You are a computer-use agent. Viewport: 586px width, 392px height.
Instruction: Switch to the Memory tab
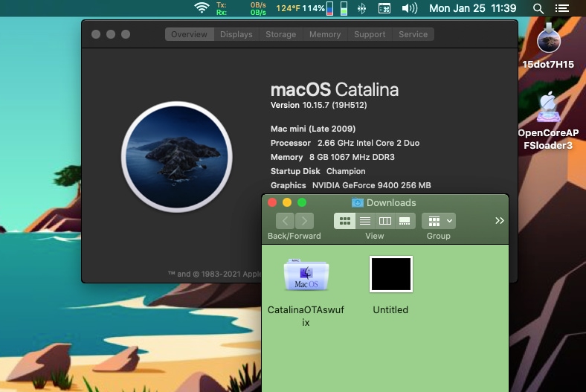pos(325,34)
